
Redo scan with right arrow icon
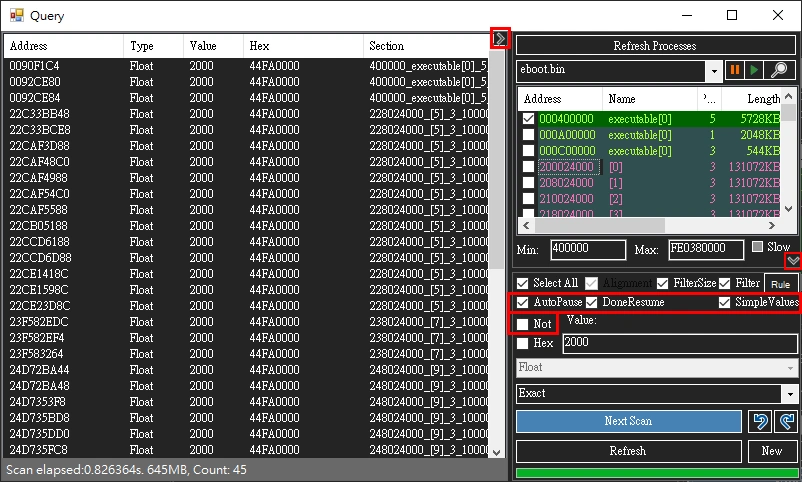click(x=786, y=421)
